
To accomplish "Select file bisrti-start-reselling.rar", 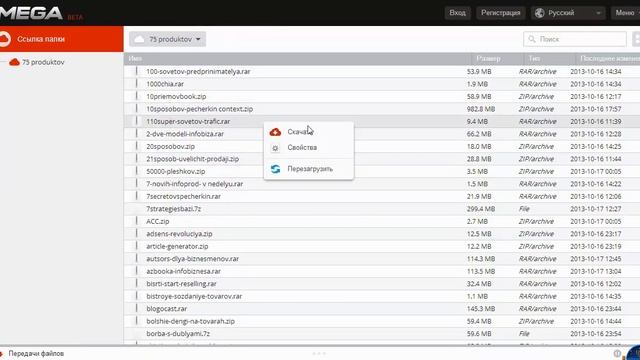I will pyautogui.click(x=181, y=284).
